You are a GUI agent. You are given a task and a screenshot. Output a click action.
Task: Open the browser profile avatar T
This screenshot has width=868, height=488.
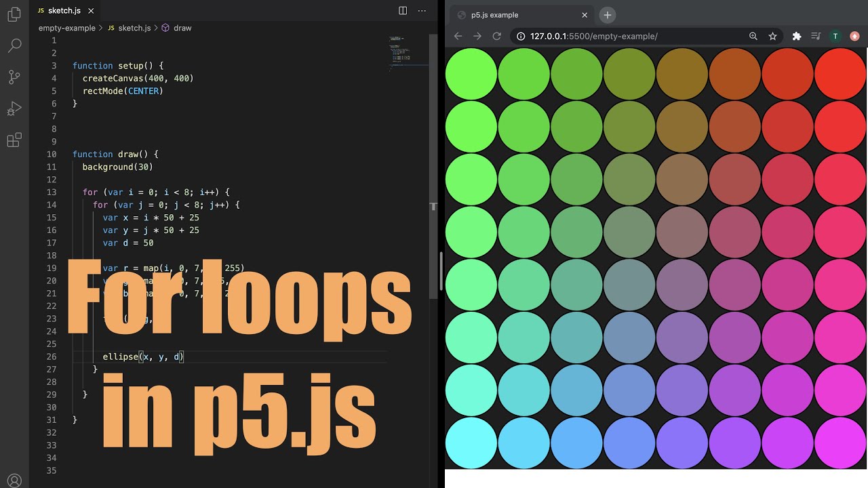pyautogui.click(x=835, y=36)
